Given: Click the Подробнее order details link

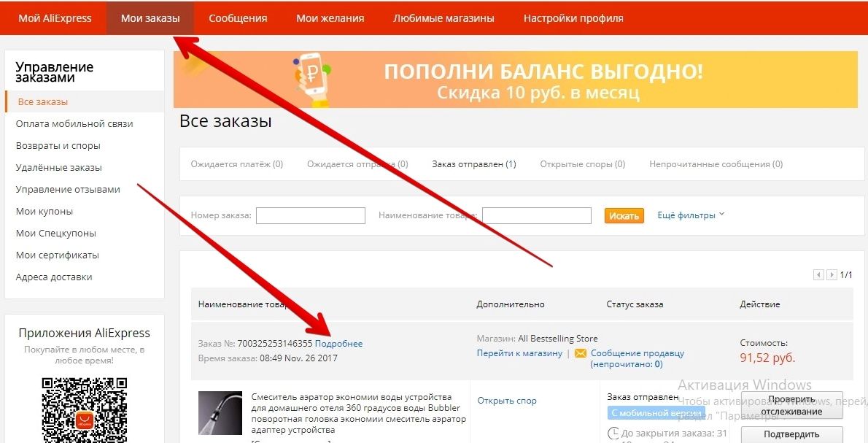Looking at the screenshot, I should tap(338, 343).
